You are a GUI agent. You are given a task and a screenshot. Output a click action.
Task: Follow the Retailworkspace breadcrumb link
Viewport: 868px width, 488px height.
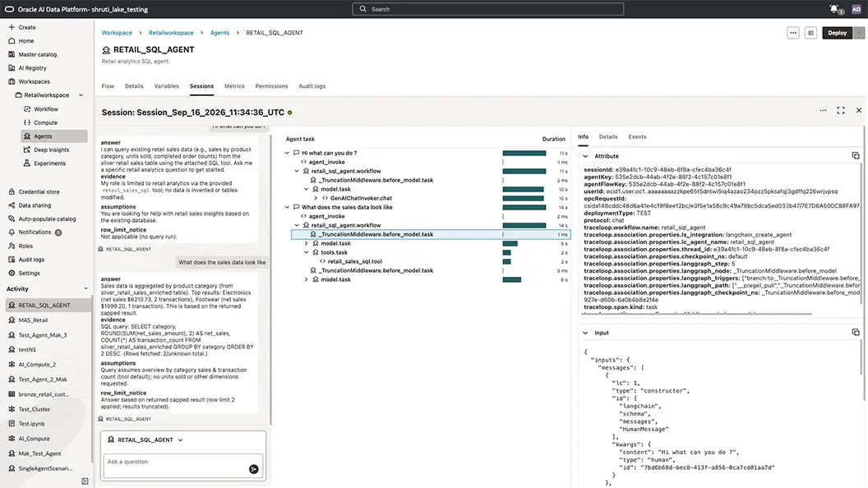(171, 33)
